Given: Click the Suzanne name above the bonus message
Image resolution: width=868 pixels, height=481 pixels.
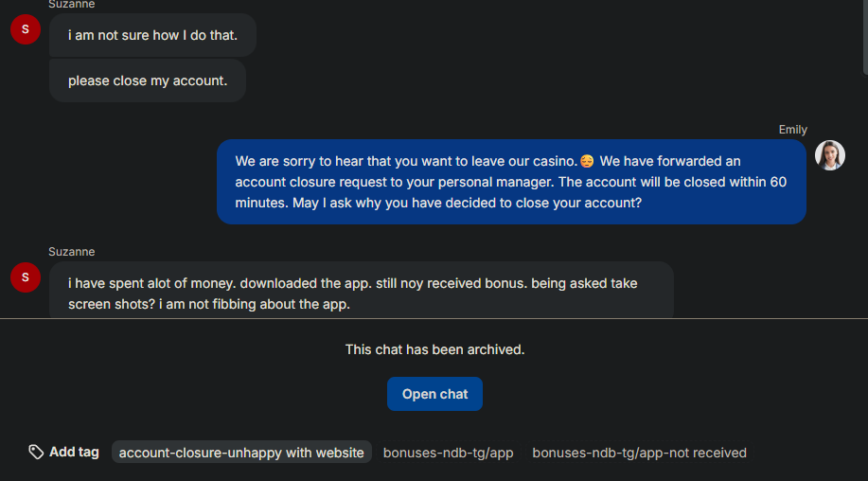Looking at the screenshot, I should coord(72,252).
